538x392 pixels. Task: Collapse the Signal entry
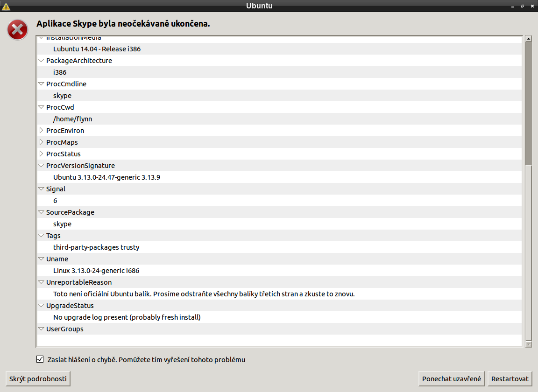41,189
